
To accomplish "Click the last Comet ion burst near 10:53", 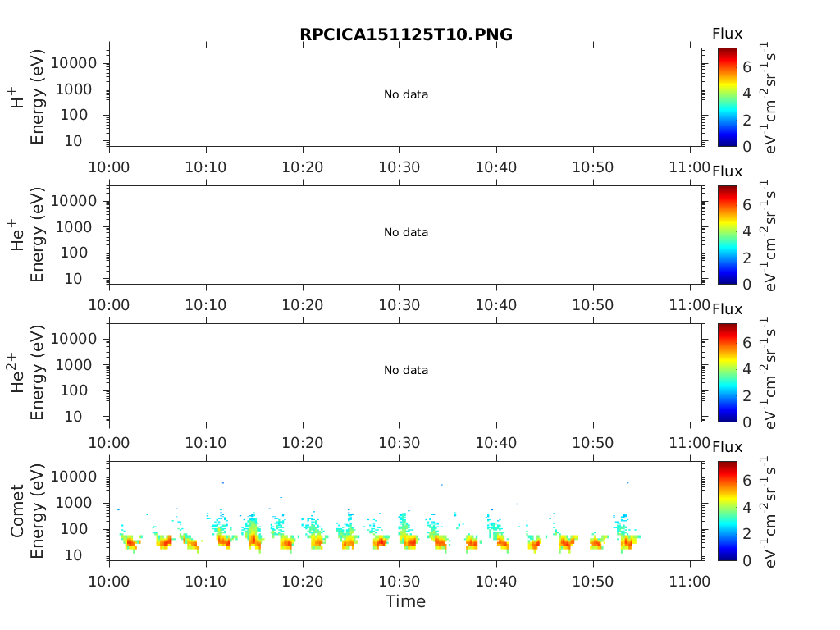I will [626, 533].
